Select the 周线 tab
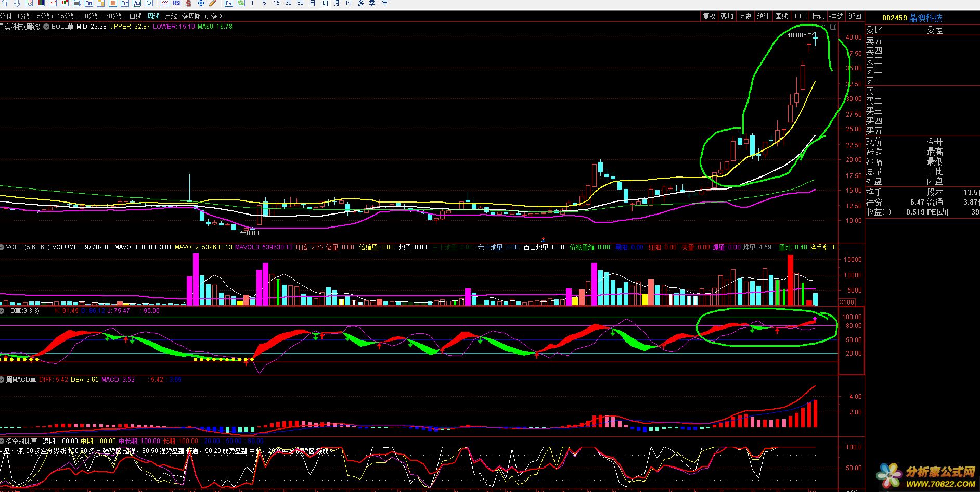Screen dimensions: 980x492 (x=153, y=17)
